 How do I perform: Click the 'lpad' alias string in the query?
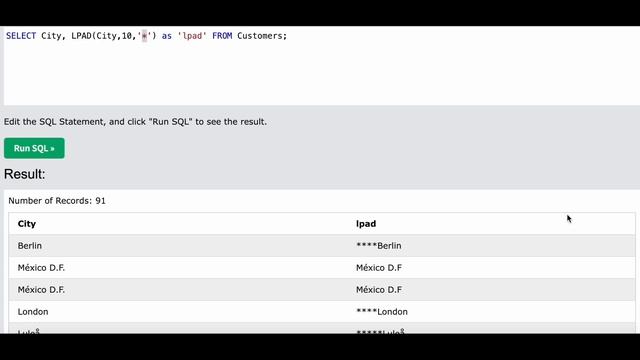192,36
